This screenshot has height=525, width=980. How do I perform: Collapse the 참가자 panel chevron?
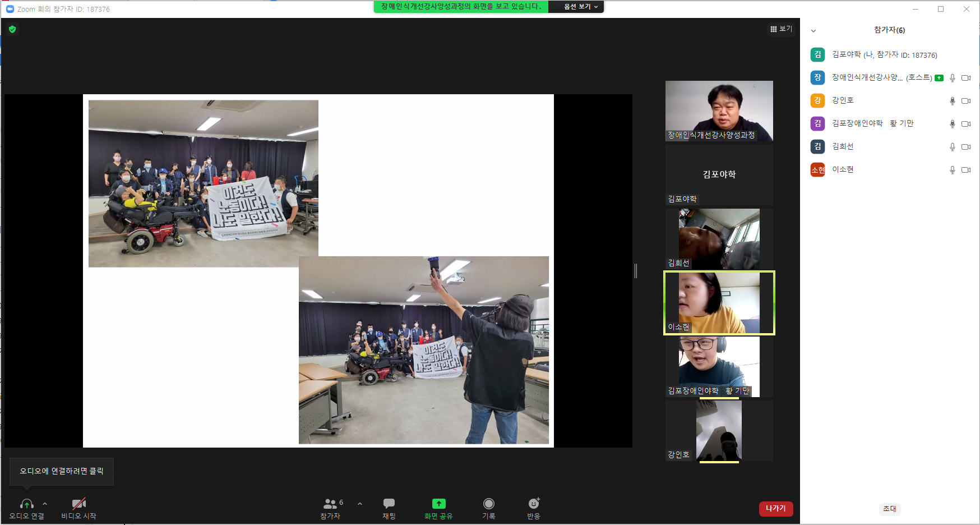point(813,31)
